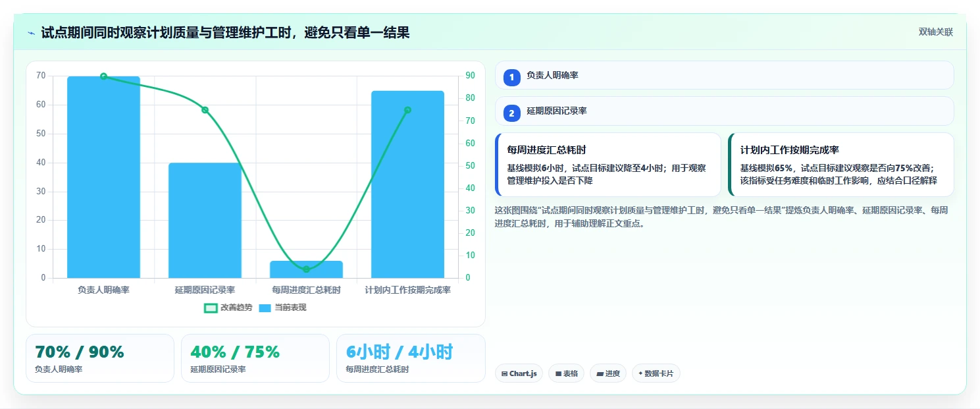Click the 进度 tag
The image size is (980, 409).
(x=608, y=373)
